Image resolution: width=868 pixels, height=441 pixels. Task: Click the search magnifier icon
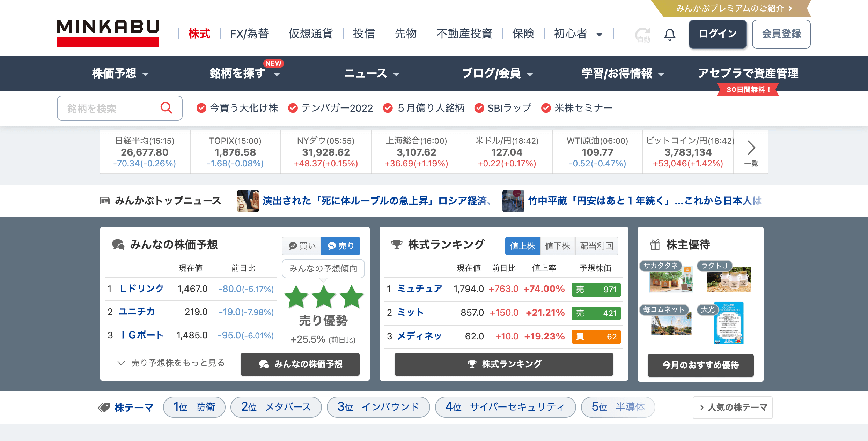[166, 108]
